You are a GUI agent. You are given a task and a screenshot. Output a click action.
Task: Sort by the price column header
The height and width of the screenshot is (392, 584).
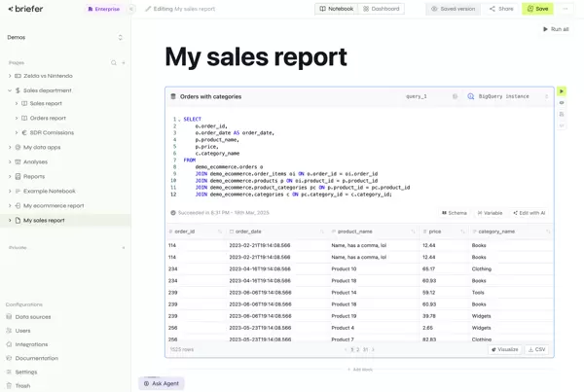[x=434, y=232]
